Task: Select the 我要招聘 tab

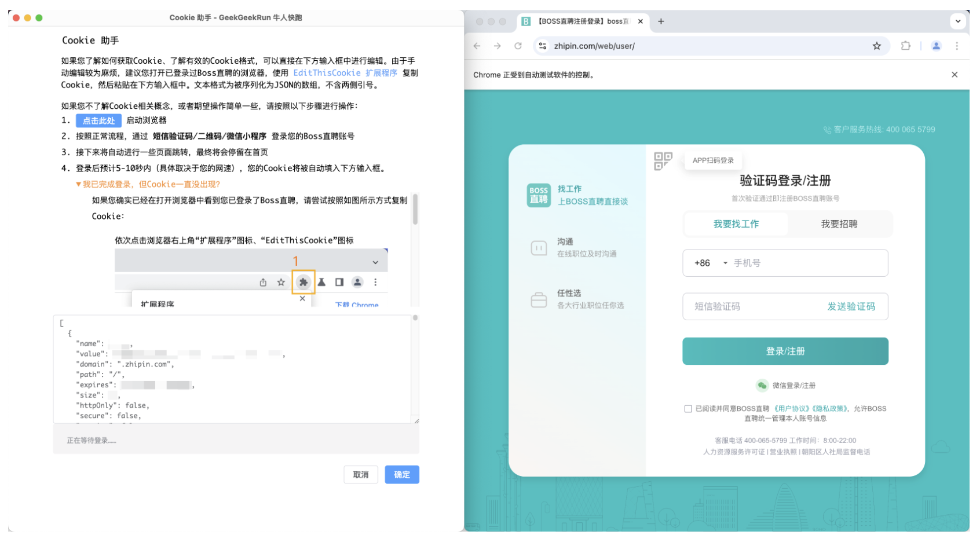Action: point(839,224)
